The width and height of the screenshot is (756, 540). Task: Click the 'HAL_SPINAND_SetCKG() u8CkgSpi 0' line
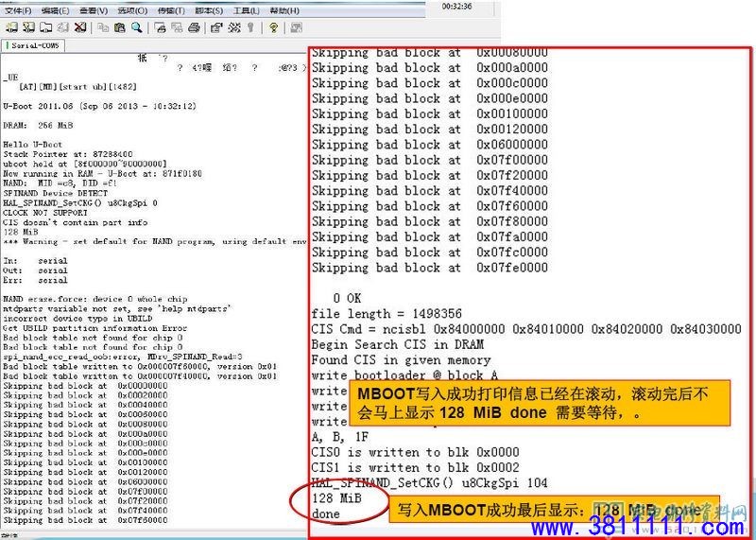(80, 202)
